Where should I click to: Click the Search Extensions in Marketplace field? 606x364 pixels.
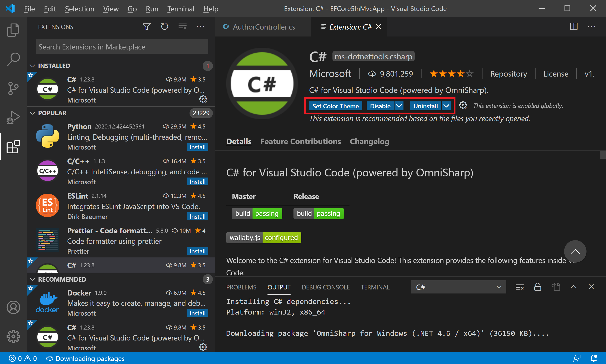[x=122, y=47]
